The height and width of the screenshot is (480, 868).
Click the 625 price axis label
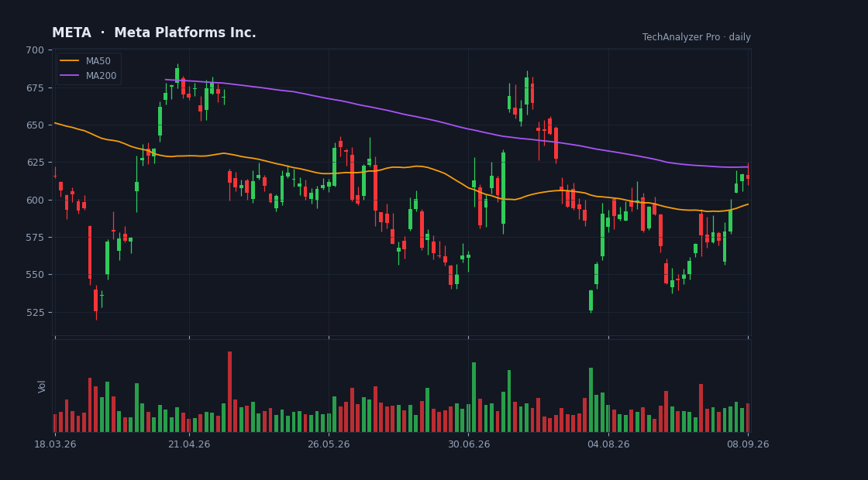tap(35, 163)
